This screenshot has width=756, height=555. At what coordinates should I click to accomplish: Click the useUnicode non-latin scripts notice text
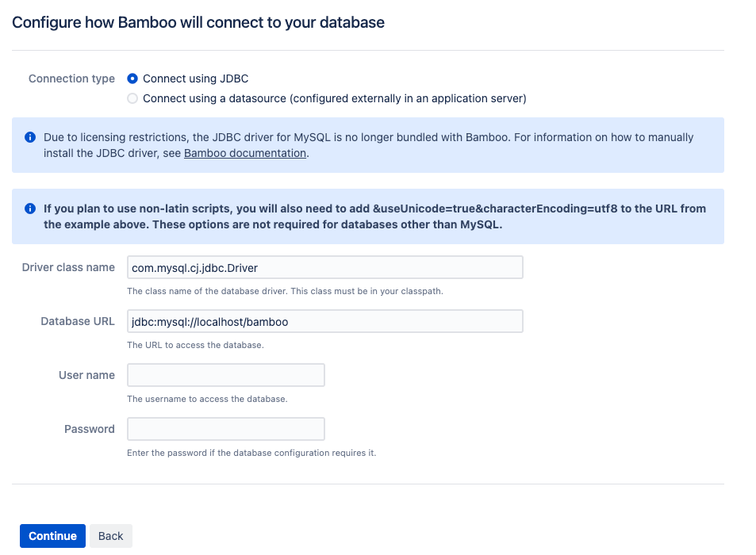pyautogui.click(x=374, y=216)
